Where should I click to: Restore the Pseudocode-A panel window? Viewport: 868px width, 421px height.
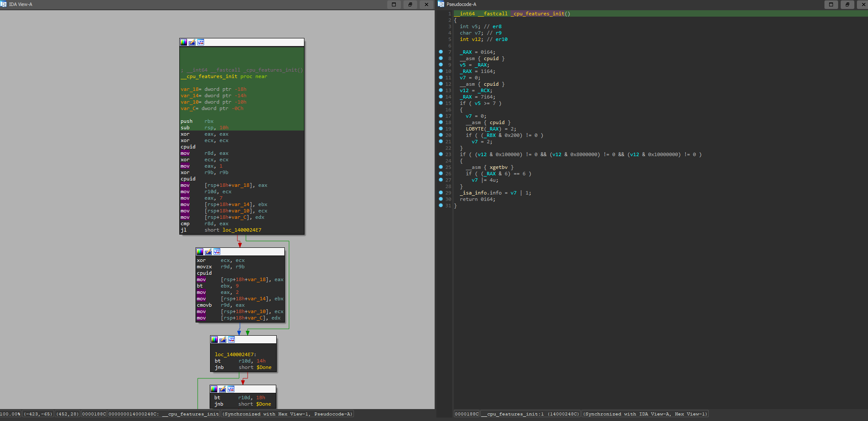[x=847, y=4]
